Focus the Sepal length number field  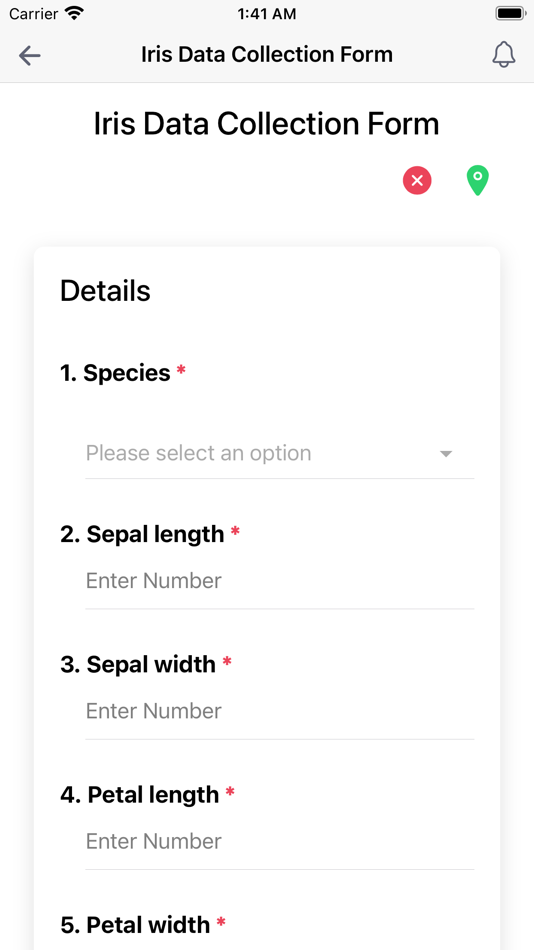[x=279, y=581]
